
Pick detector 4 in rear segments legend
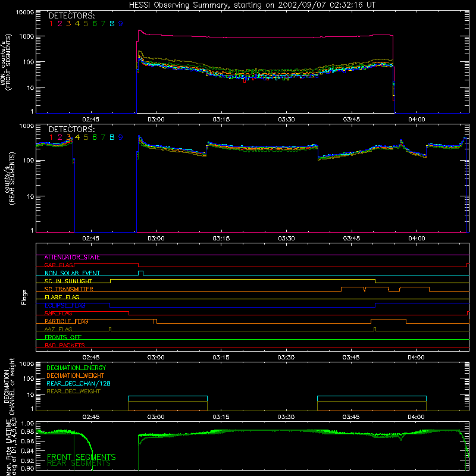pos(77,137)
